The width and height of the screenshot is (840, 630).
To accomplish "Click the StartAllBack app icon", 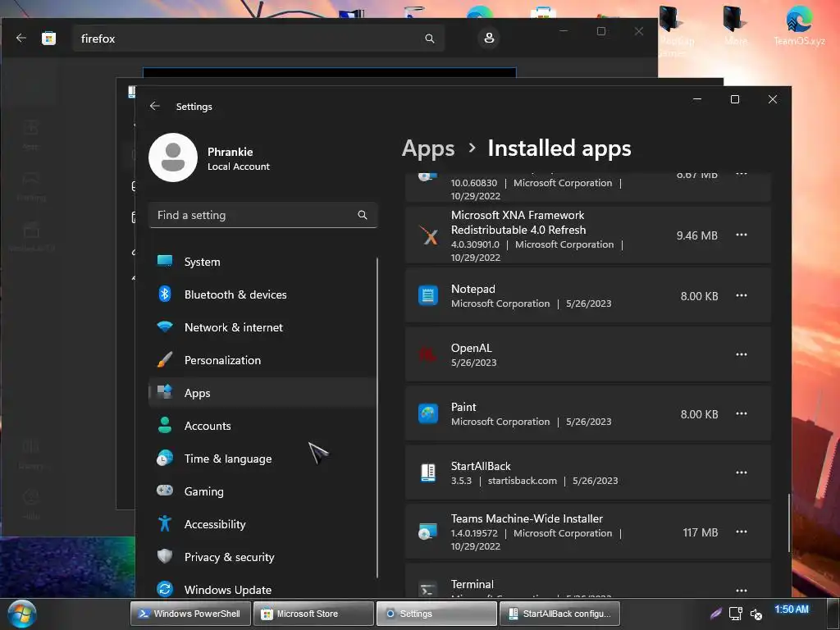I will pos(428,472).
